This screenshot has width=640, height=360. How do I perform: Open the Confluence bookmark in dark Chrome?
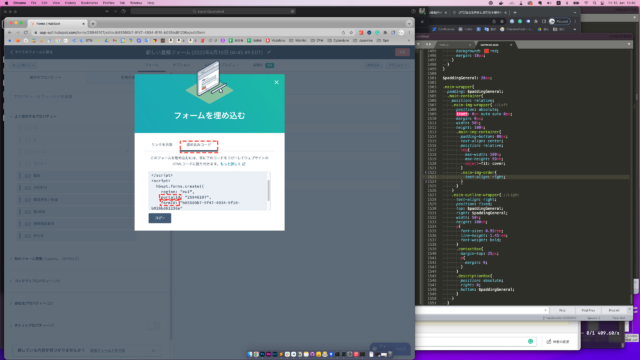[444, 29]
